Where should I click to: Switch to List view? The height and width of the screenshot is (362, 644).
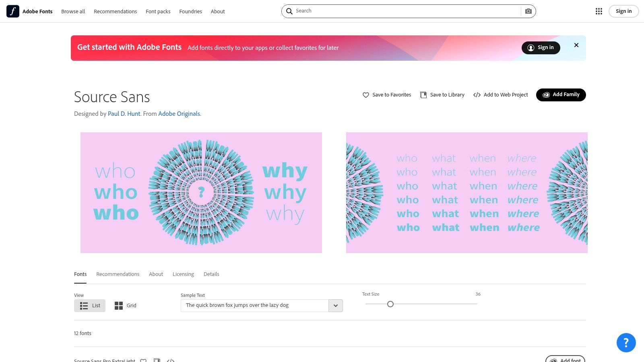click(90, 306)
